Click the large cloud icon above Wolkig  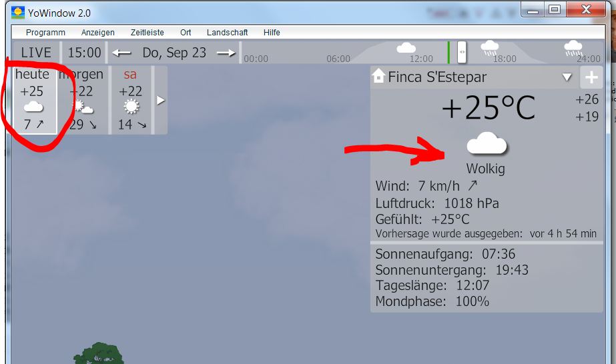click(x=487, y=143)
